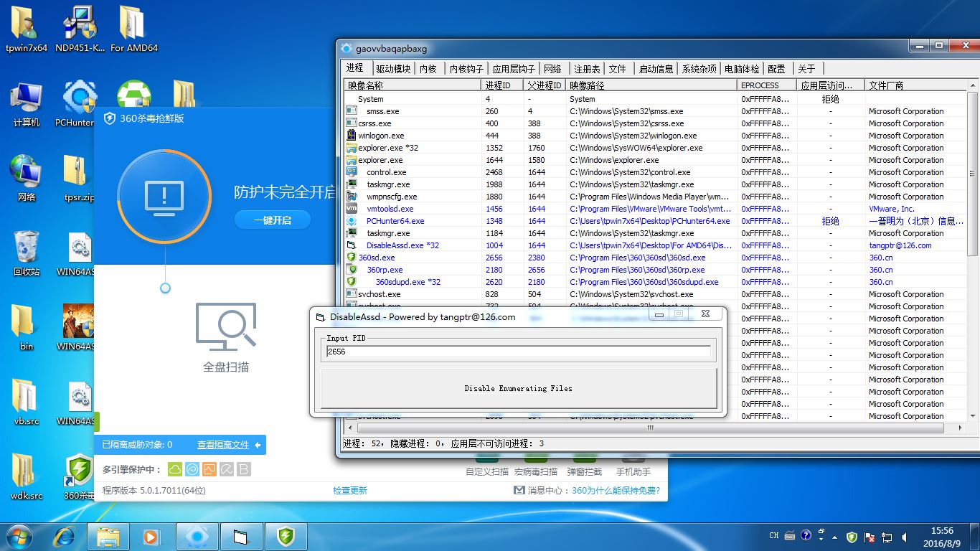Open 360为什么能保持免费? message link
This screenshot has width=980, height=551.
tap(616, 491)
